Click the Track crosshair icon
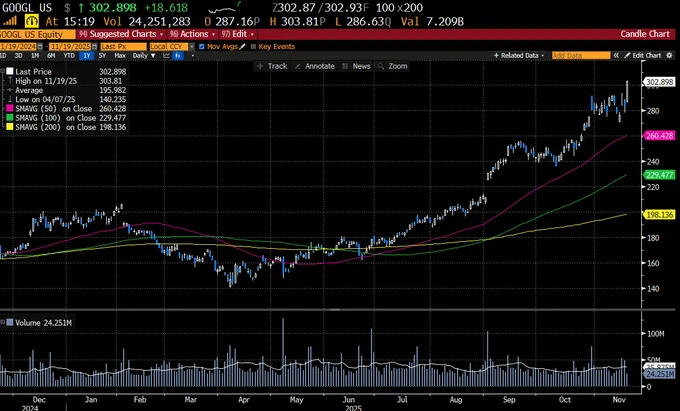This screenshot has height=411, width=680. [260, 66]
